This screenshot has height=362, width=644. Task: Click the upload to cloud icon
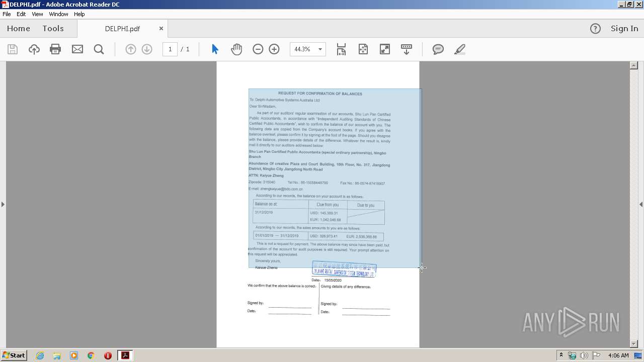[x=34, y=49]
